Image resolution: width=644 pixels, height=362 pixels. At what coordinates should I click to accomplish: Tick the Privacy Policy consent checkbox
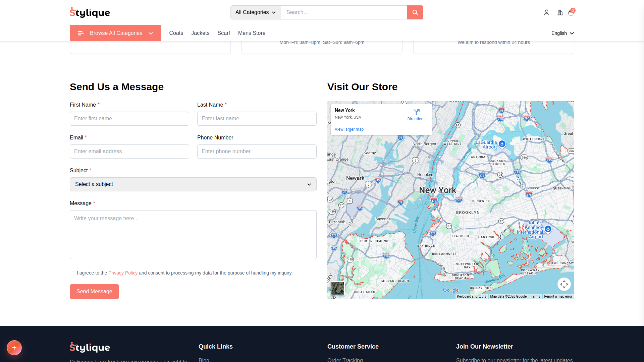tap(72, 273)
